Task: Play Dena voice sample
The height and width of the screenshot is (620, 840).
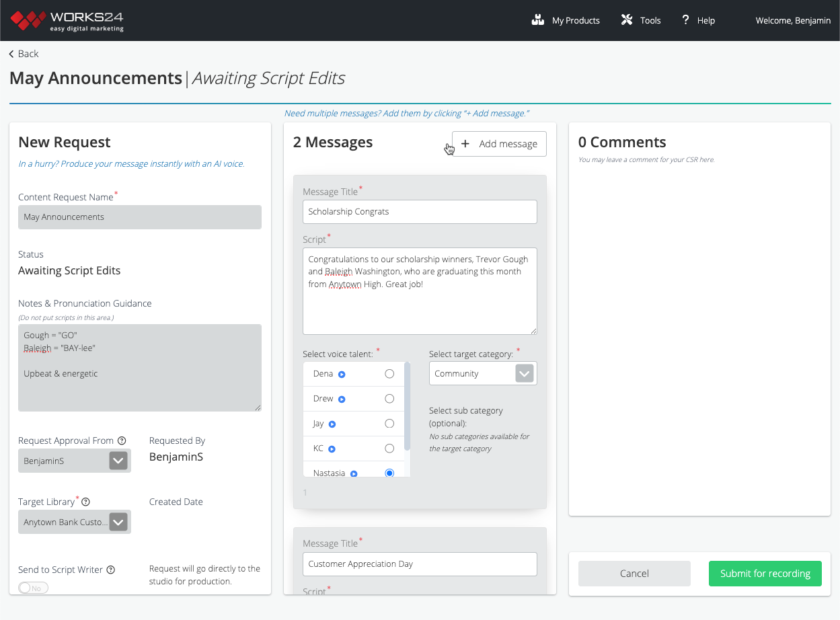Action: pos(342,374)
